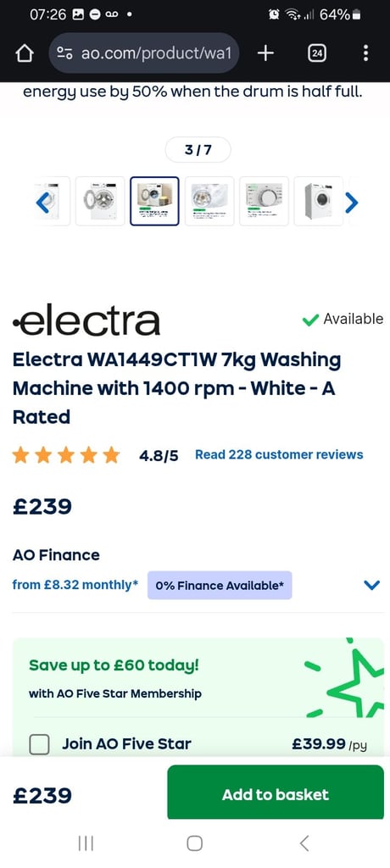
Task: Open site settings icon in address bar
Action: coord(64,53)
